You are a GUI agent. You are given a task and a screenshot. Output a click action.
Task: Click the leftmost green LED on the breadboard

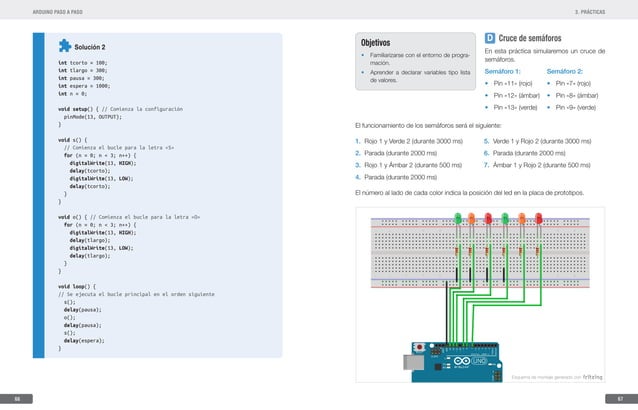click(458, 219)
